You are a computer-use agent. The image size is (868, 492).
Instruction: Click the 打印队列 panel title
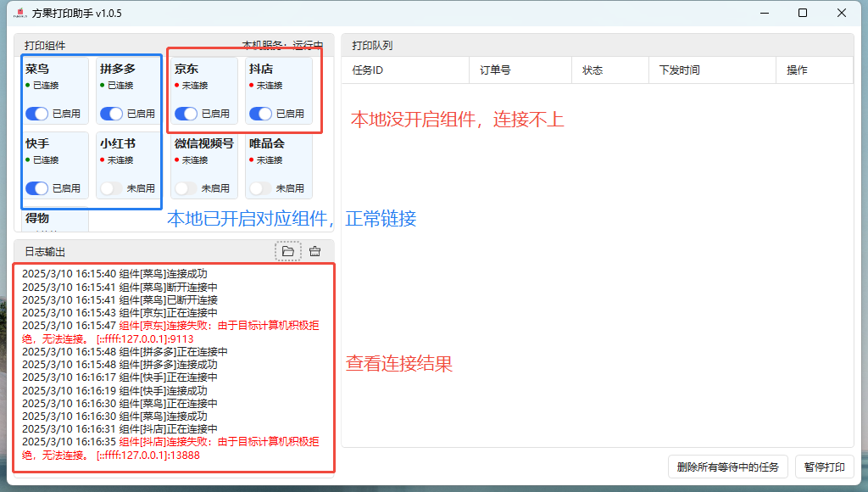point(373,46)
